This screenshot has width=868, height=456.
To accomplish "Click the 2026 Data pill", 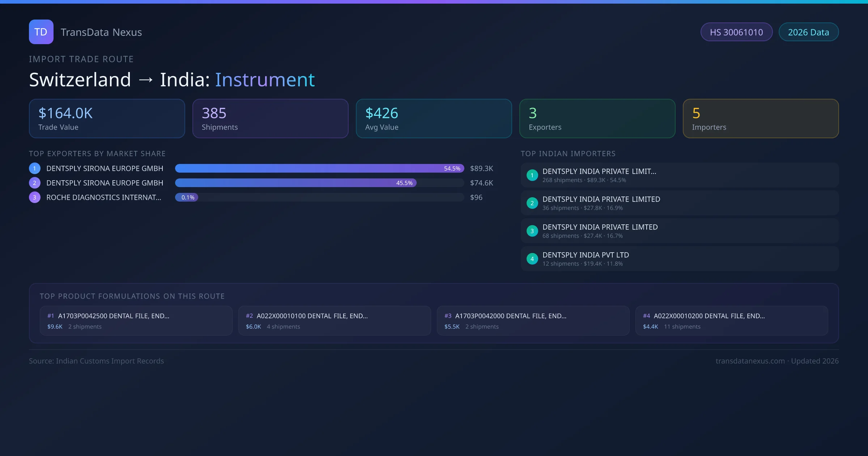I will (x=808, y=32).
